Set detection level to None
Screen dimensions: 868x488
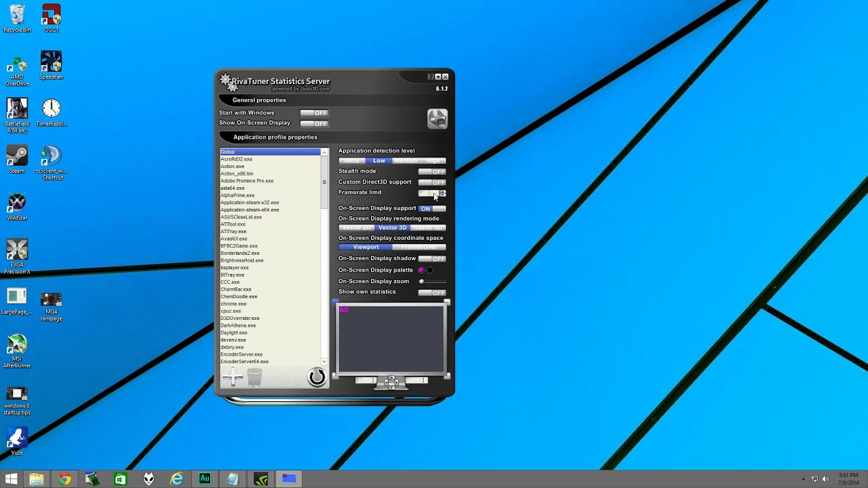351,161
